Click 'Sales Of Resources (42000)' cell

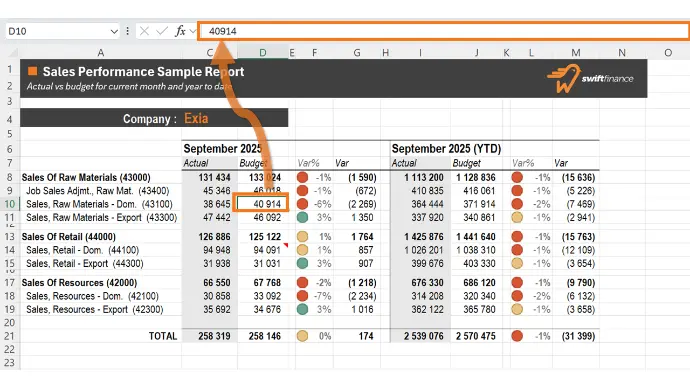click(79, 282)
